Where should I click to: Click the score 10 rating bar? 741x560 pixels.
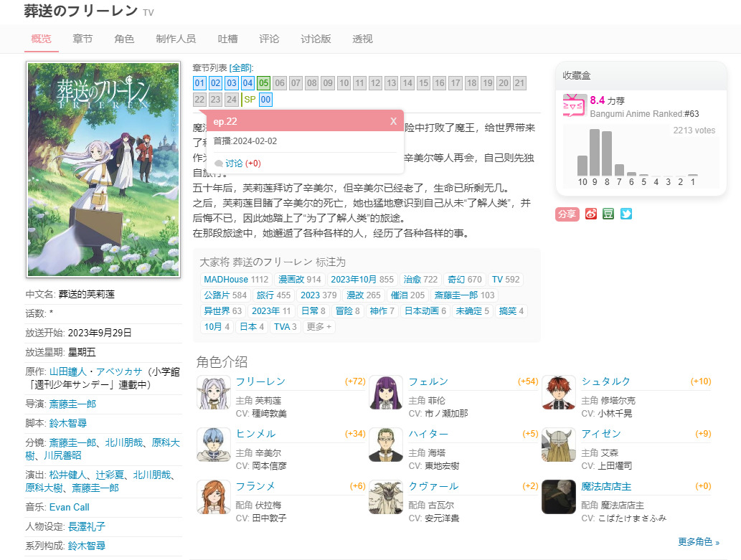582,166
